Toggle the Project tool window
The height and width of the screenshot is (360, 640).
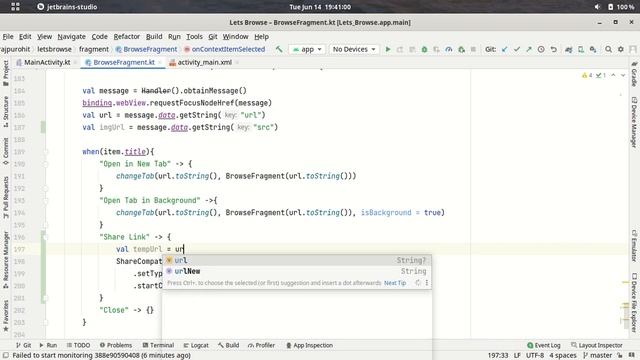pyautogui.click(x=6, y=73)
